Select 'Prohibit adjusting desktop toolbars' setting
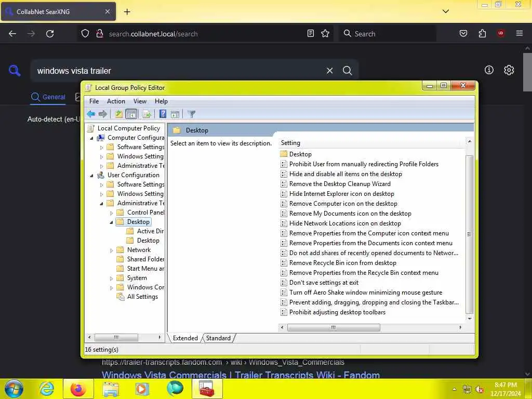Screen dimensions: 532x399 333,312
